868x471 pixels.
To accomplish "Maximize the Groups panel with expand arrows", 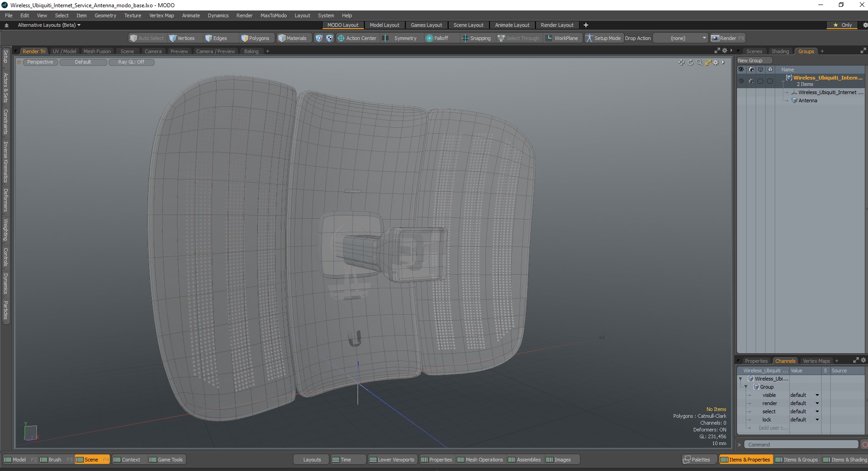I will click(x=863, y=51).
